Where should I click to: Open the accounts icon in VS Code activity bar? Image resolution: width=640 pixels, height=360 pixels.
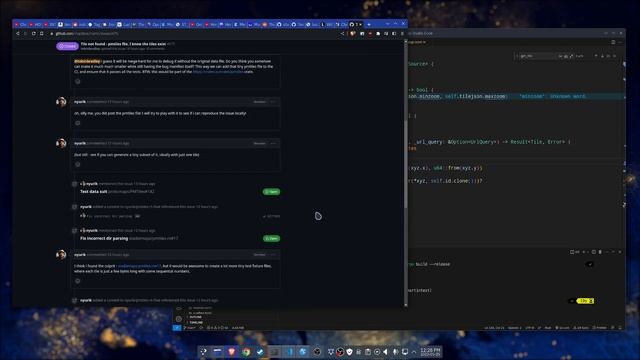(179, 309)
